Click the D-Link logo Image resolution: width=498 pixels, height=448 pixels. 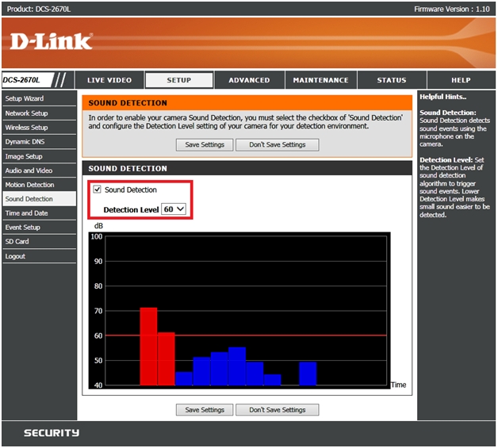(x=52, y=41)
